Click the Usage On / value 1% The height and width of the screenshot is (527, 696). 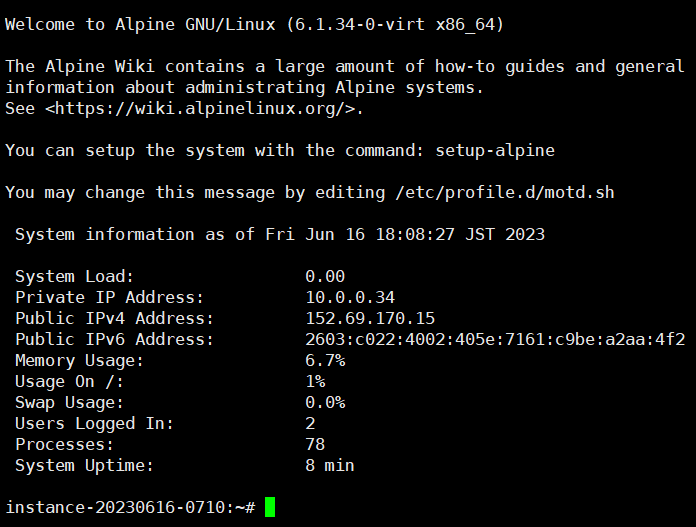click(315, 381)
